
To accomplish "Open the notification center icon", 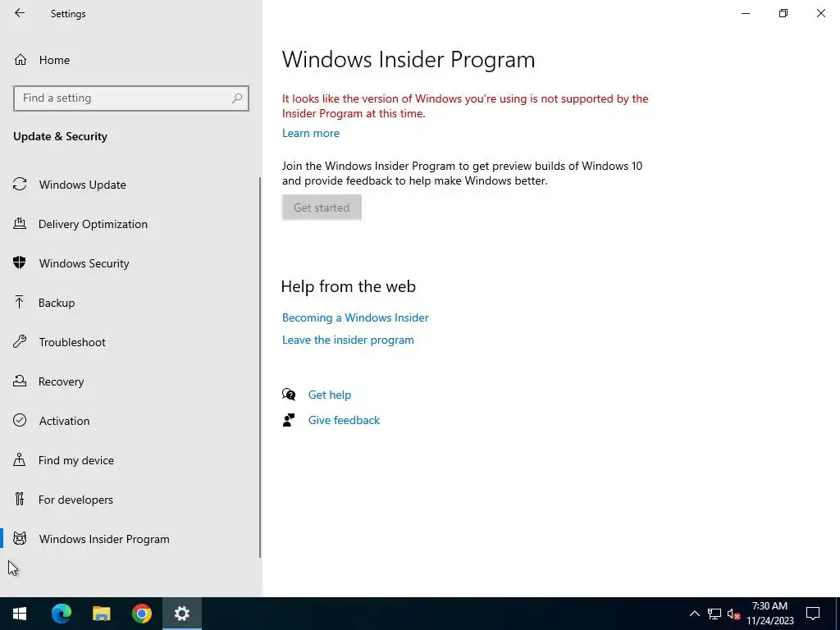I will click(x=813, y=614).
